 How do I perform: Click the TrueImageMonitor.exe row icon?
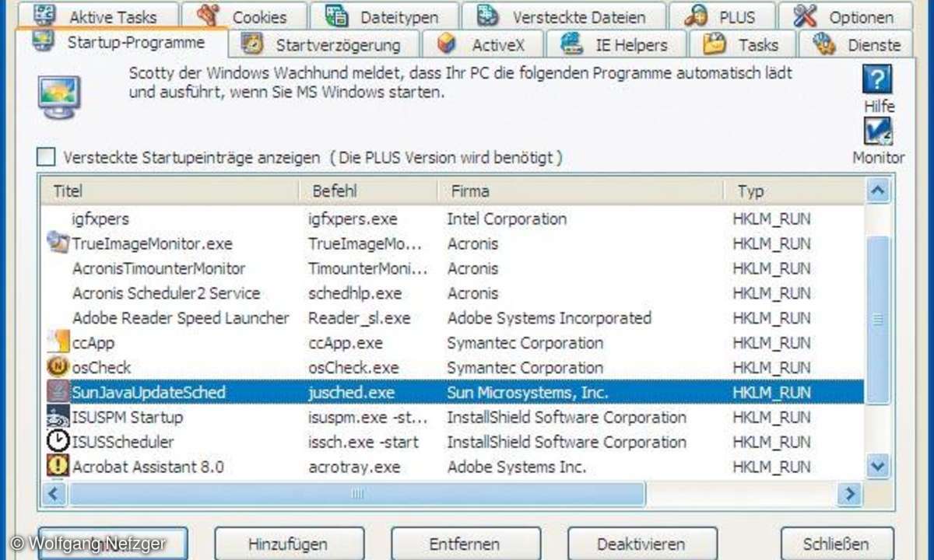[58, 243]
